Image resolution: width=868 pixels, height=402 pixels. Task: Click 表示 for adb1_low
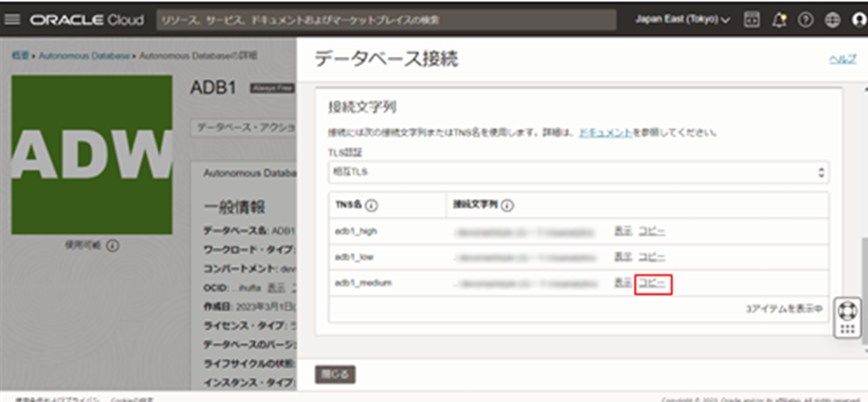tap(623, 257)
